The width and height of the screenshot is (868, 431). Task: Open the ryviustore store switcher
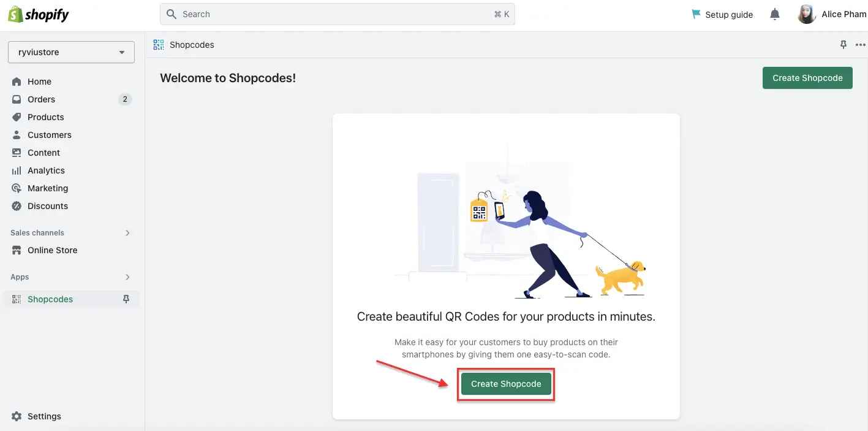click(x=70, y=52)
